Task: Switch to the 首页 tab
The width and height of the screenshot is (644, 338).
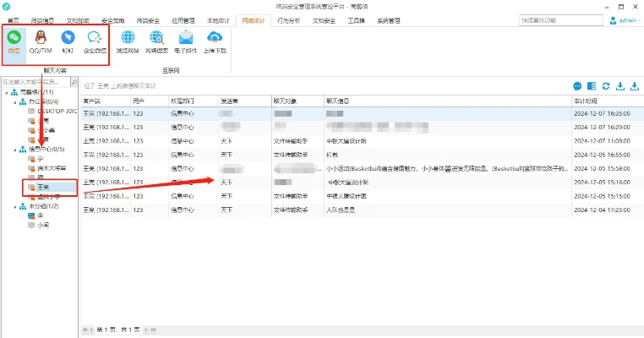Action: click(x=14, y=20)
